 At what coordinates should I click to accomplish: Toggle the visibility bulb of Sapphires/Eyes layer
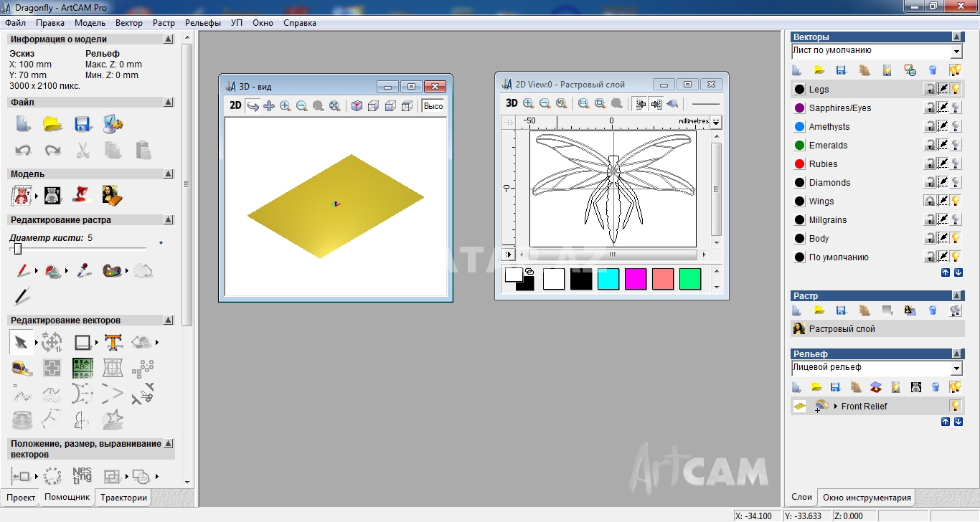[956, 108]
